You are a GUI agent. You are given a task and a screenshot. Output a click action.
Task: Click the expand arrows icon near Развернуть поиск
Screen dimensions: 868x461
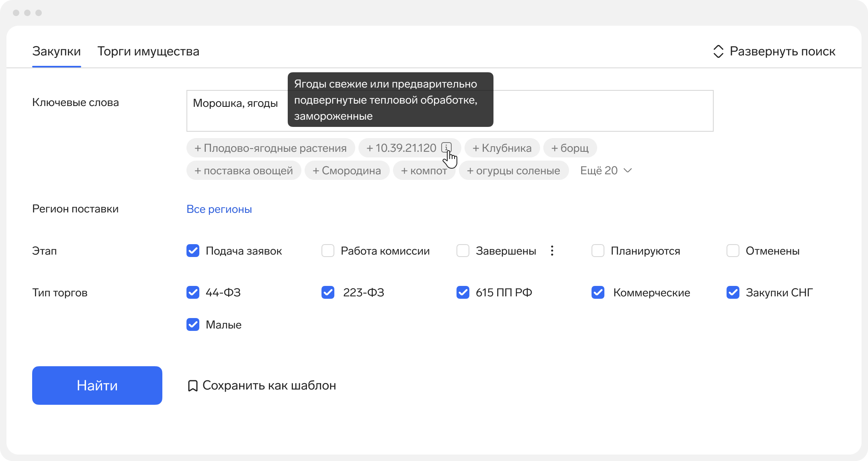718,51
